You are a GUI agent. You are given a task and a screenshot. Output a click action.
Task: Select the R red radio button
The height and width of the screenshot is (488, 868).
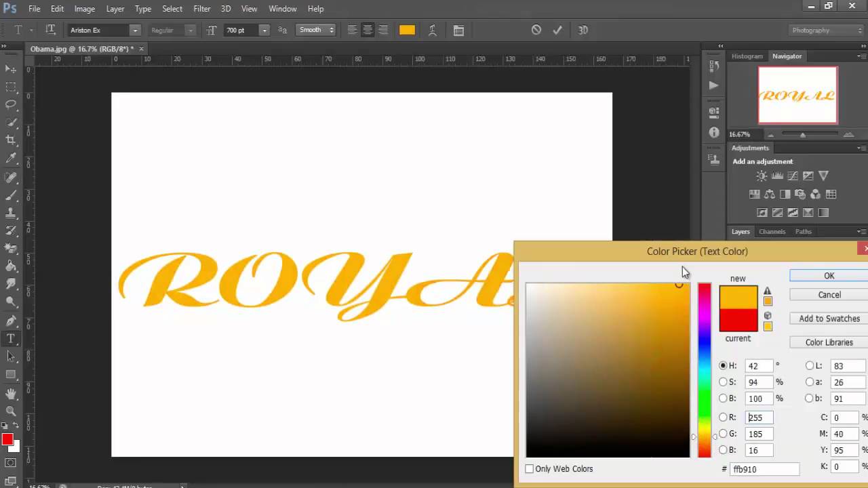[723, 418]
